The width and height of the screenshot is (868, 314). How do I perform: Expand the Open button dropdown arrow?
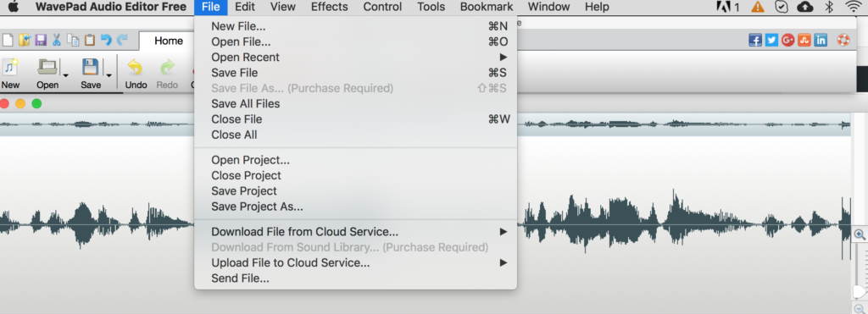tap(65, 75)
